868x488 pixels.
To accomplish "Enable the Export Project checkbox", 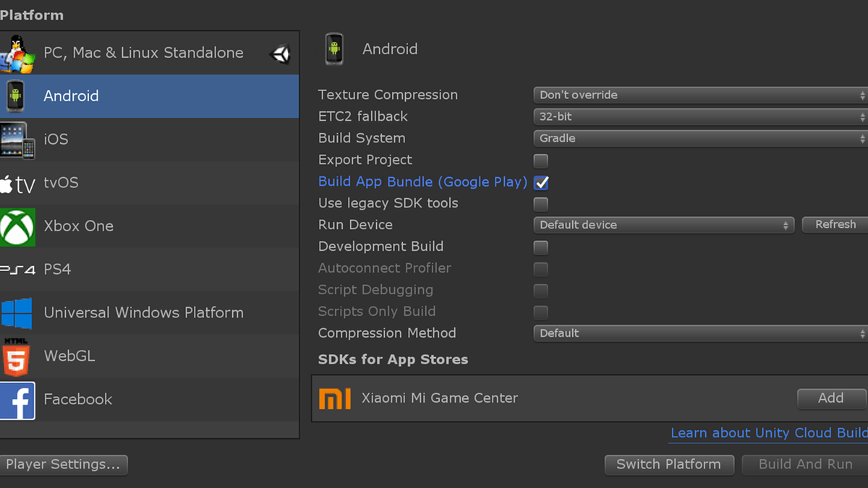I will 540,160.
